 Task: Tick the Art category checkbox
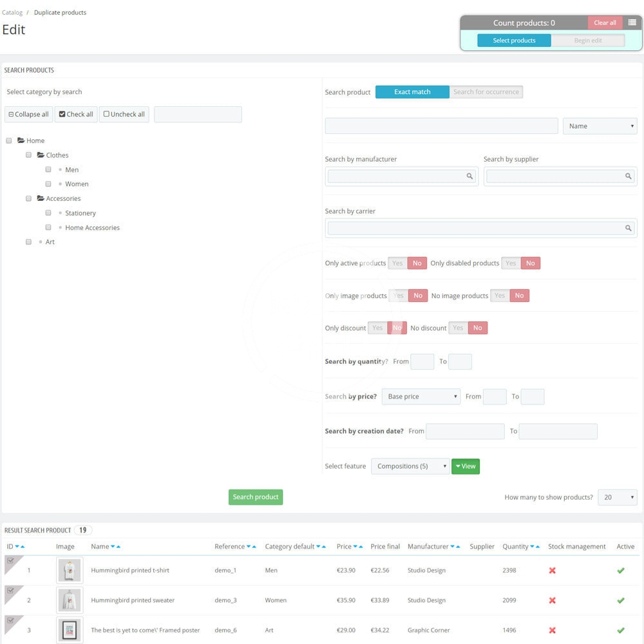pos(28,241)
